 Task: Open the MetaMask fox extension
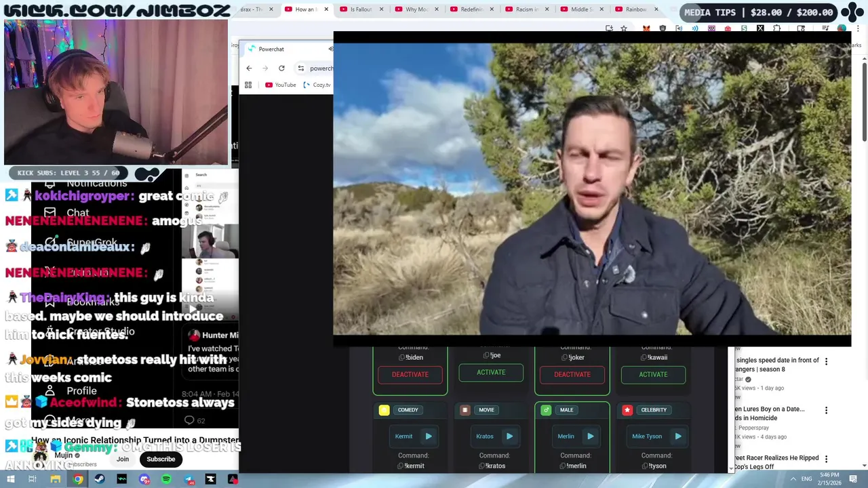pos(646,28)
